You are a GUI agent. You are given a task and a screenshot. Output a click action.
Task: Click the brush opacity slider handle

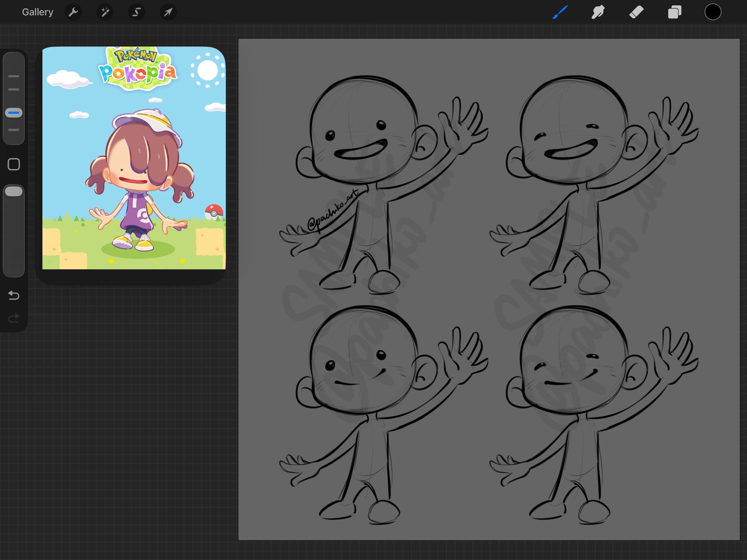pos(14,192)
